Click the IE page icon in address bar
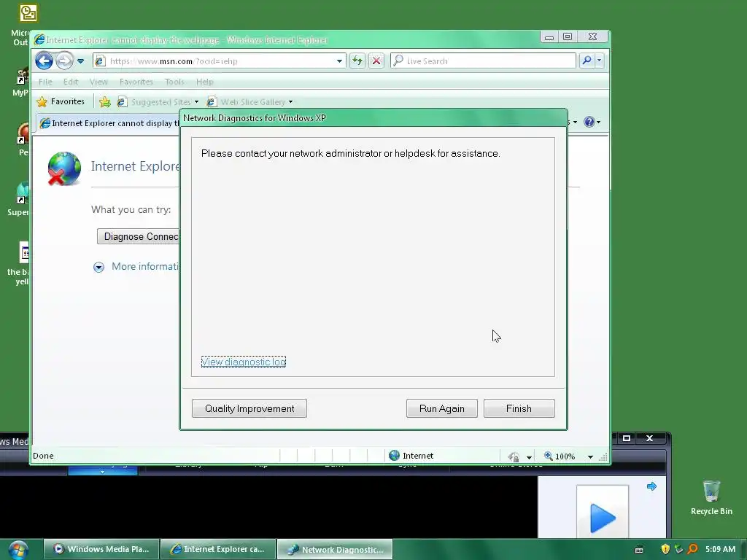747x560 pixels. coord(100,61)
